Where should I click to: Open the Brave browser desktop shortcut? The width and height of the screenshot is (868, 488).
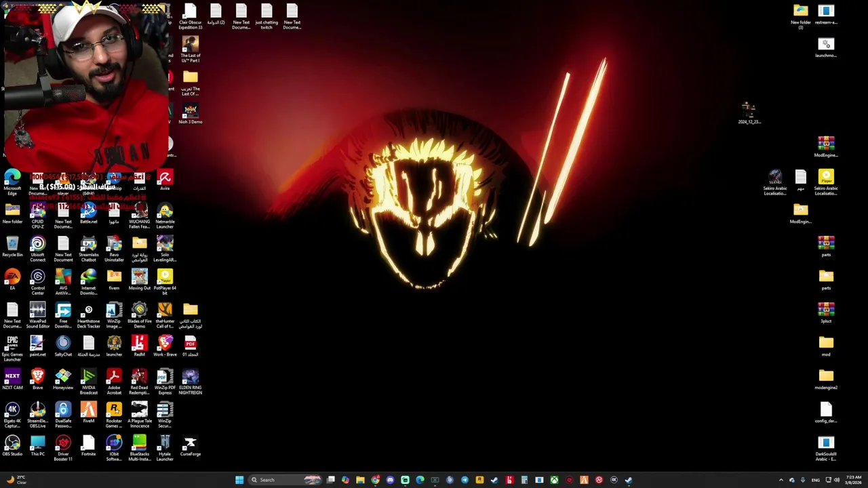pos(38,380)
